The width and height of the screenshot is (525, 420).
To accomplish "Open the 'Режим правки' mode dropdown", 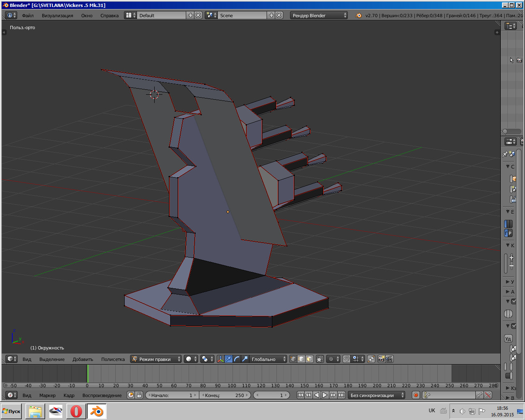I will [x=156, y=359].
